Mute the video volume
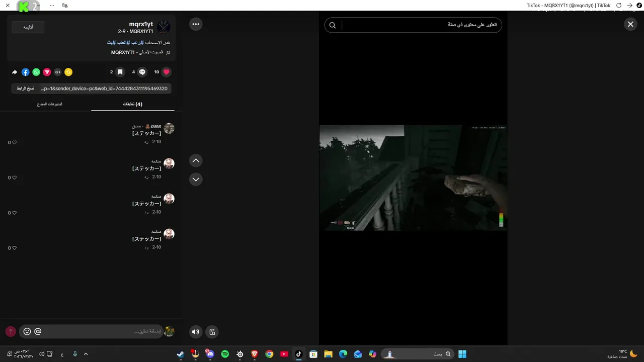Viewport: 644px width, 362px height. [x=196, y=331]
